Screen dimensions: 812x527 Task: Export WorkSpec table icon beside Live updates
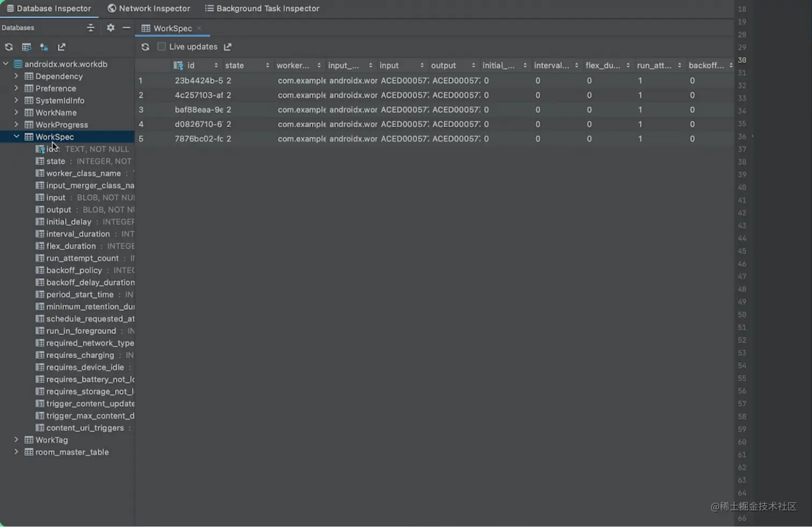[x=228, y=47]
